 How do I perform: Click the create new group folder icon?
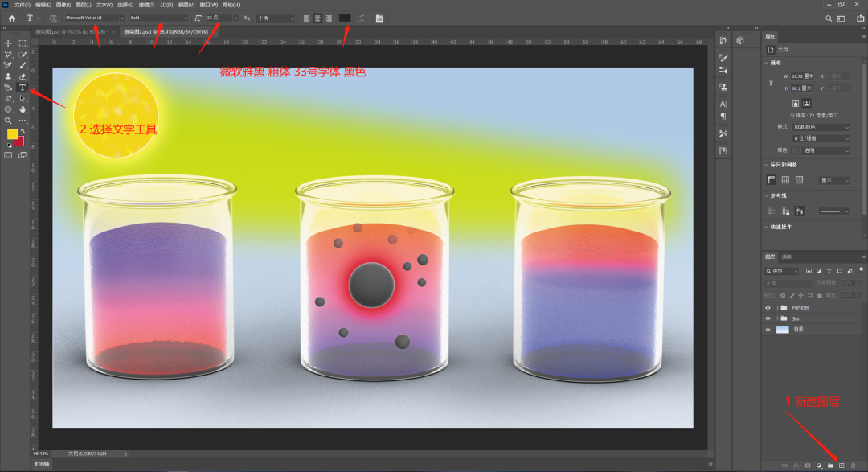click(x=830, y=466)
